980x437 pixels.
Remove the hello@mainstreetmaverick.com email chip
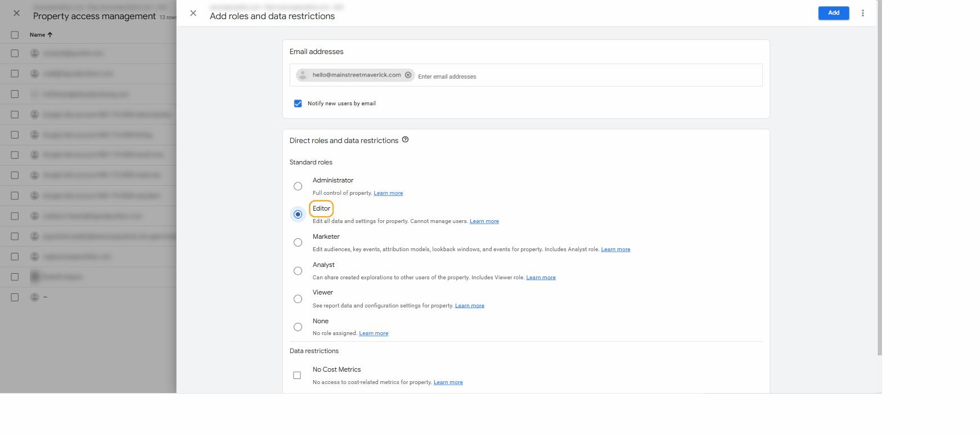click(x=408, y=75)
